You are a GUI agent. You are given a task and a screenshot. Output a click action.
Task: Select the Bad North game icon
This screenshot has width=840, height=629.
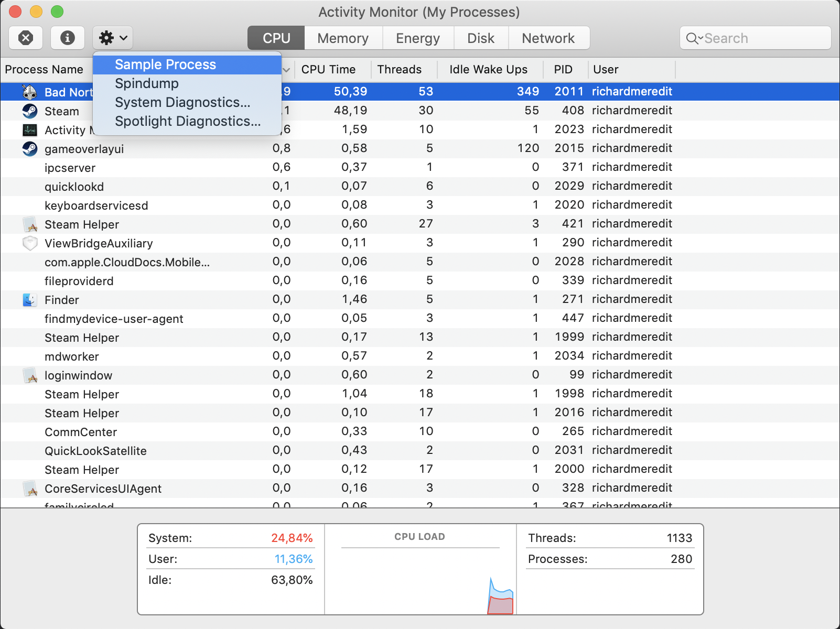(x=30, y=92)
